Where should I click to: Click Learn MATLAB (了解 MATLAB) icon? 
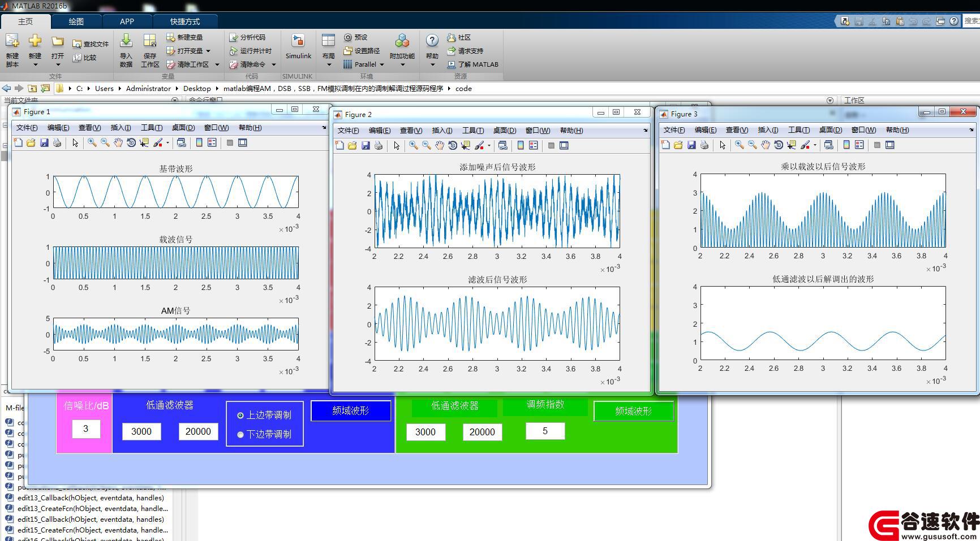pyautogui.click(x=451, y=64)
